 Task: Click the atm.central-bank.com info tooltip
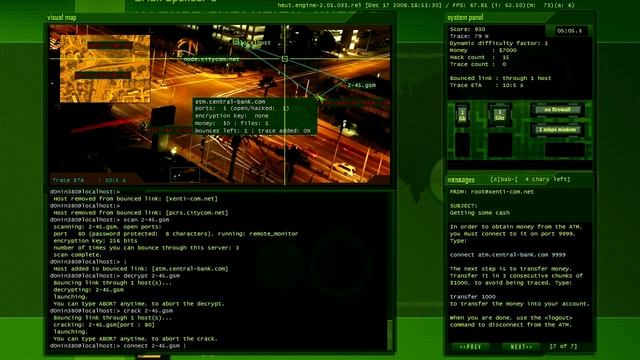255,116
